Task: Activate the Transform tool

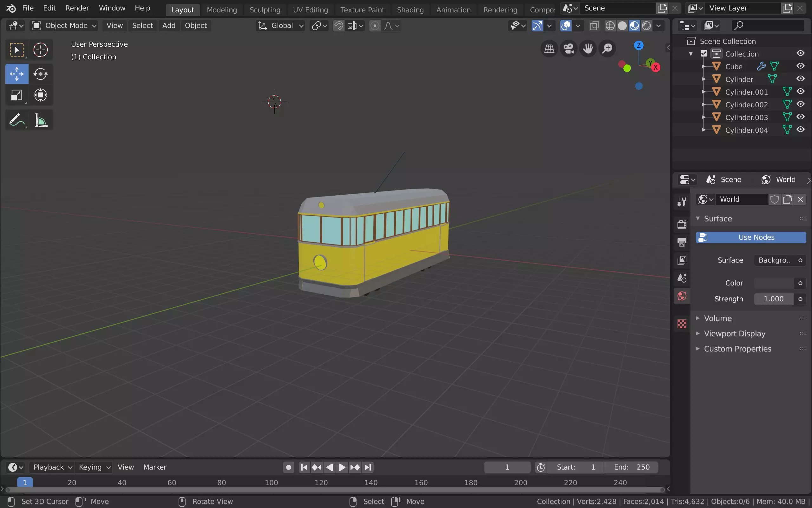Action: point(41,95)
